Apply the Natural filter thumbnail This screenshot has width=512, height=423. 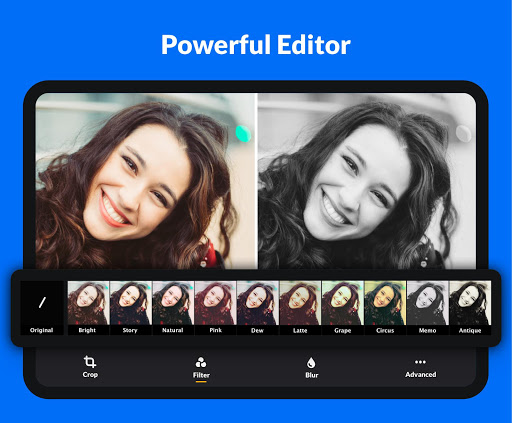(173, 303)
